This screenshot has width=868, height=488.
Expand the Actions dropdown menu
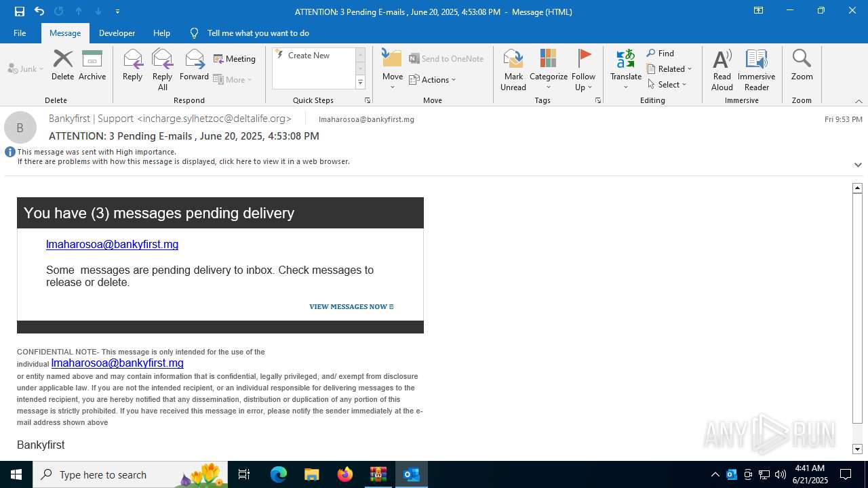coord(433,80)
